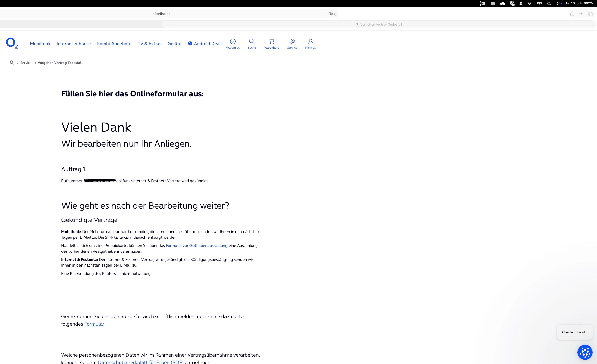Click the Vorgehen Vertrag Todesfall breadcrumb text
Viewport: 597px width, 364px height.
(x=60, y=63)
